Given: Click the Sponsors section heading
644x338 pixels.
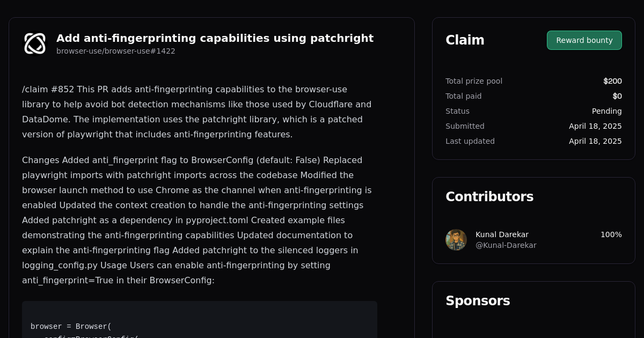Looking at the screenshot, I should pyautogui.click(x=478, y=301).
